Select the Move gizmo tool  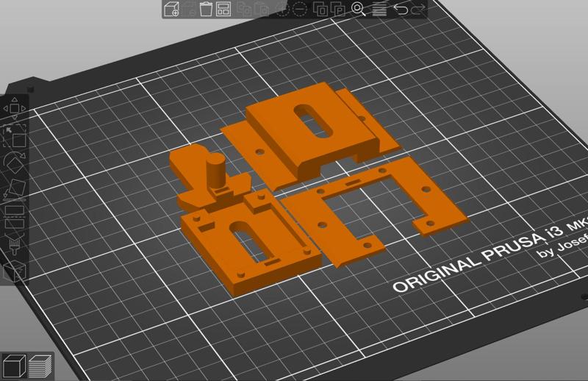tap(15, 109)
